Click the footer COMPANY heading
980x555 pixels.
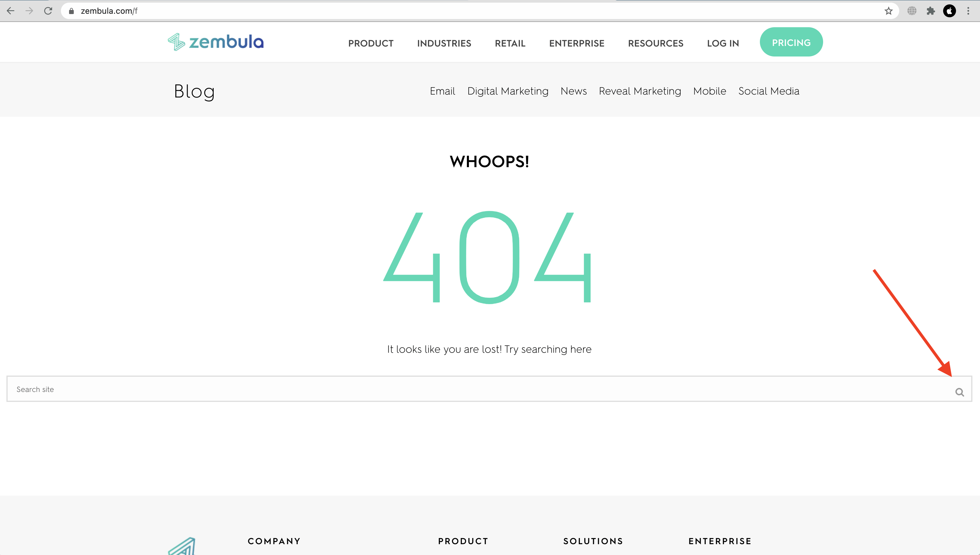[x=274, y=541]
